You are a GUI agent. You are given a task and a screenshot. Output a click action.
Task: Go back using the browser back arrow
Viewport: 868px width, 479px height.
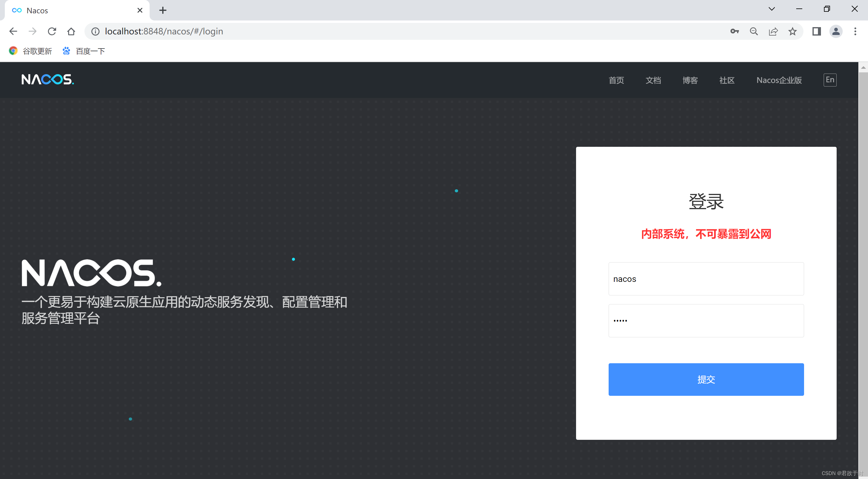(13, 31)
